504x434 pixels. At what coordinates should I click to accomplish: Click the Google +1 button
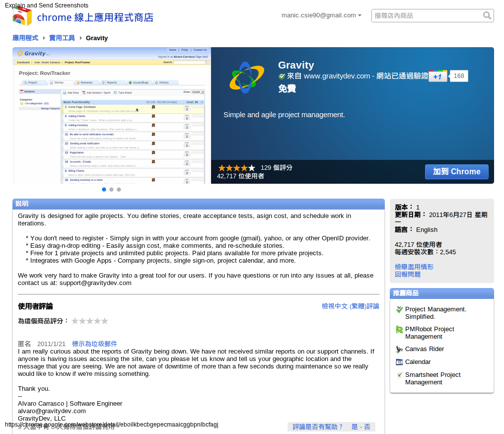click(438, 76)
